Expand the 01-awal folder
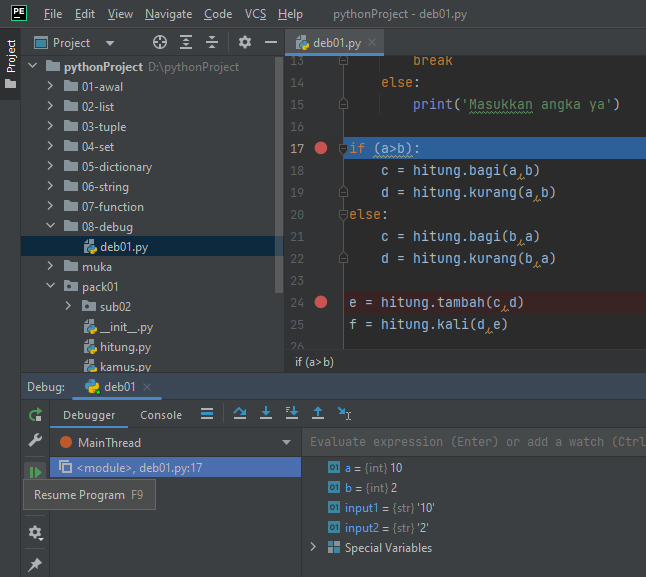Viewport: 646px width, 577px height. pos(50,86)
